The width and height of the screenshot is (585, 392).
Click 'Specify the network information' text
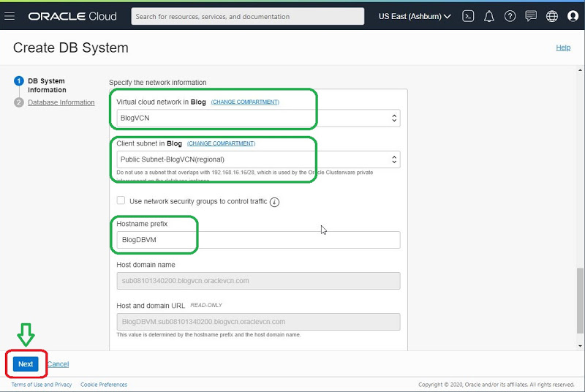(x=157, y=83)
